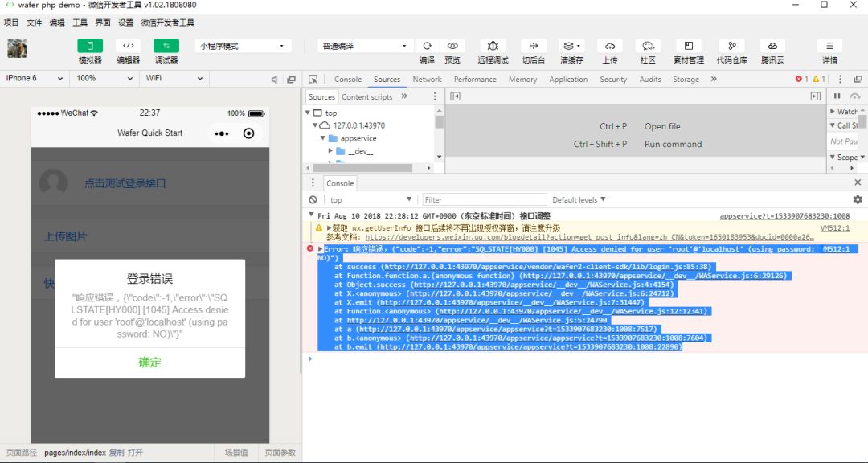Click the 编译 compile refresh icon
Image resolution: width=868 pixels, height=463 pixels.
tap(427, 46)
